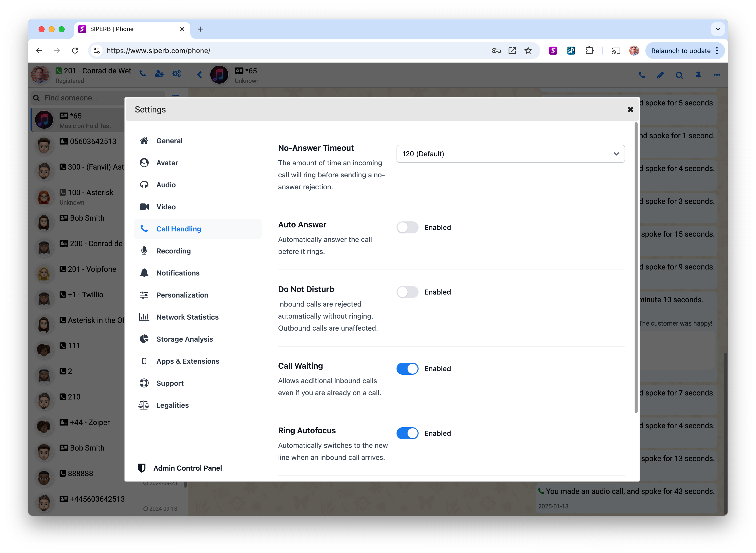Click the settings gears icon in header
Viewport: 756px width, 553px height.
pos(177,74)
